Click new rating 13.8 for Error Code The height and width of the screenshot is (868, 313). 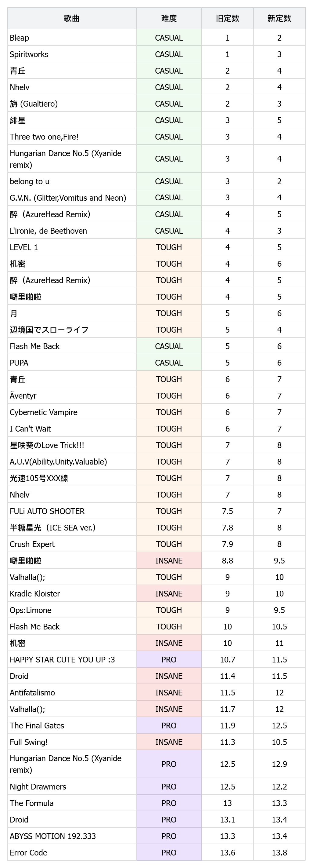tap(279, 852)
